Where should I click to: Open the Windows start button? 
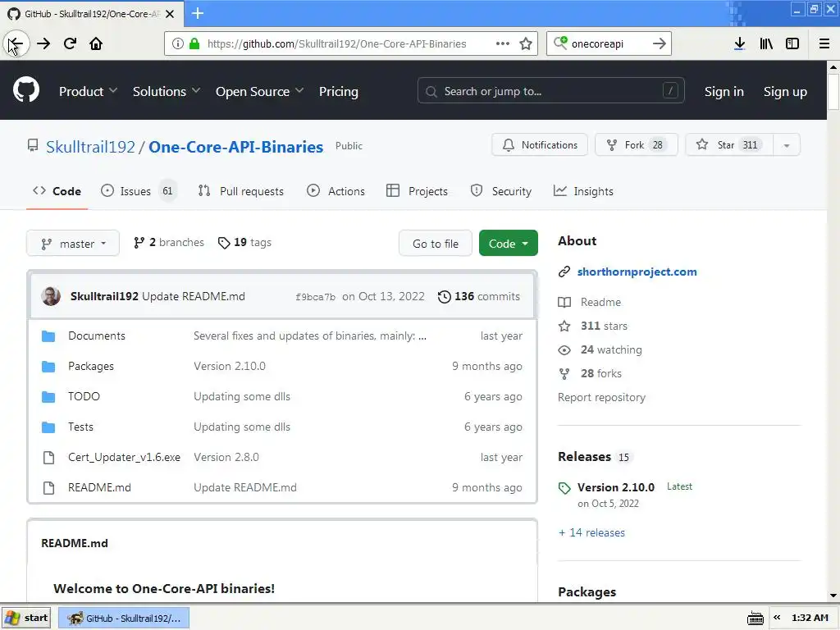[26, 618]
